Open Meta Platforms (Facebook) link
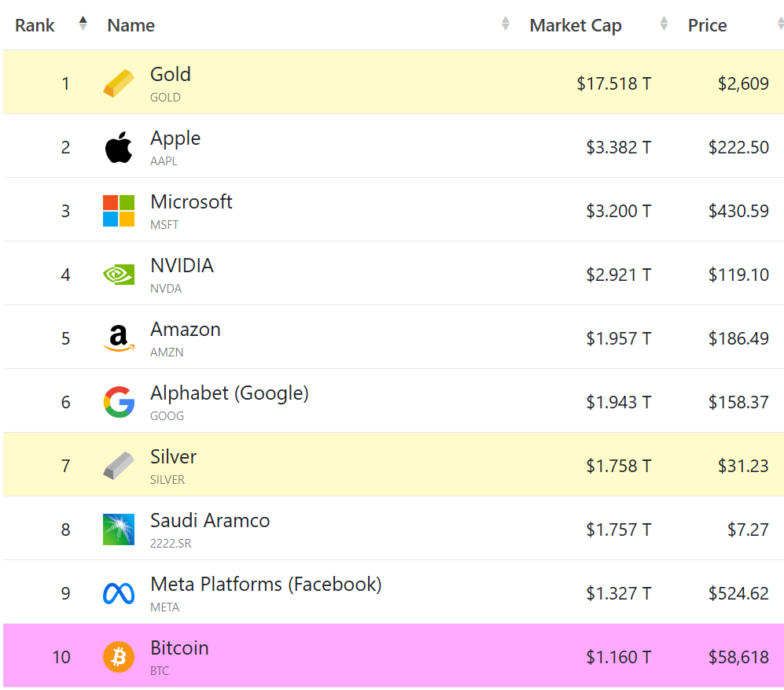The width and height of the screenshot is (784, 690). (x=266, y=585)
